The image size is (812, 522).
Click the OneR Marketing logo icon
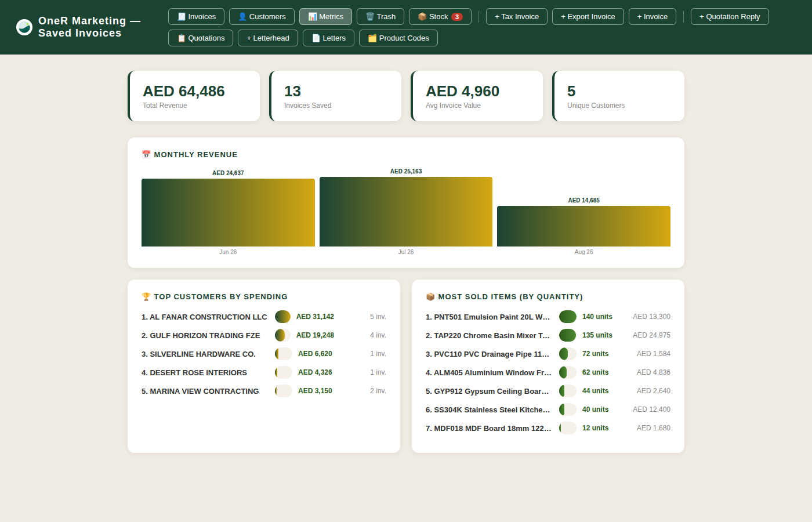tap(24, 27)
